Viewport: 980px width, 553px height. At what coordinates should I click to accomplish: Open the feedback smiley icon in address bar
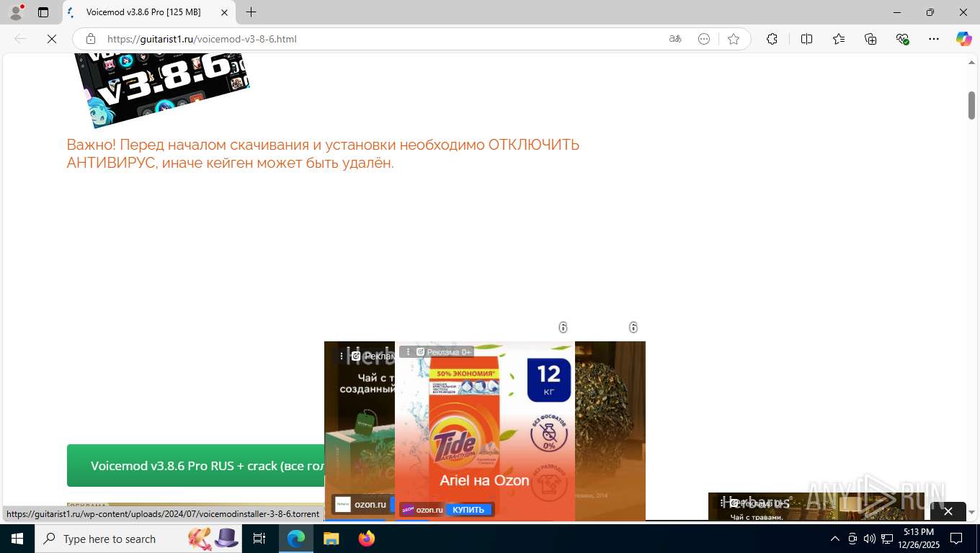pos(704,39)
